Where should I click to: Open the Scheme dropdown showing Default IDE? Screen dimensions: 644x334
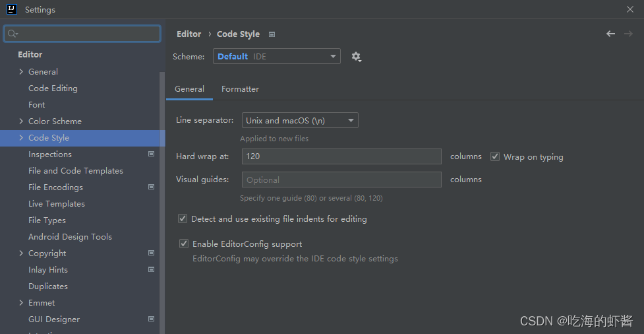[x=276, y=56]
